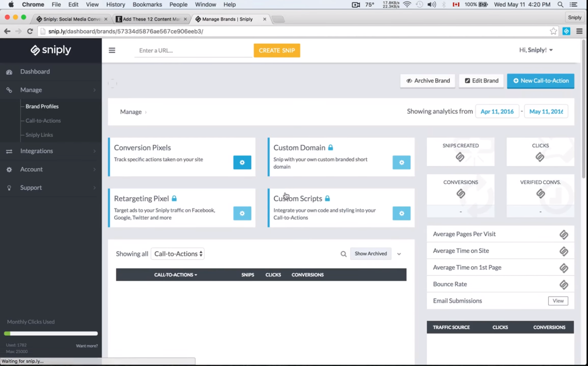Open the CALL-TO-ACTIONS column sort dropdown
Screen dimensions: 588x366
175,274
